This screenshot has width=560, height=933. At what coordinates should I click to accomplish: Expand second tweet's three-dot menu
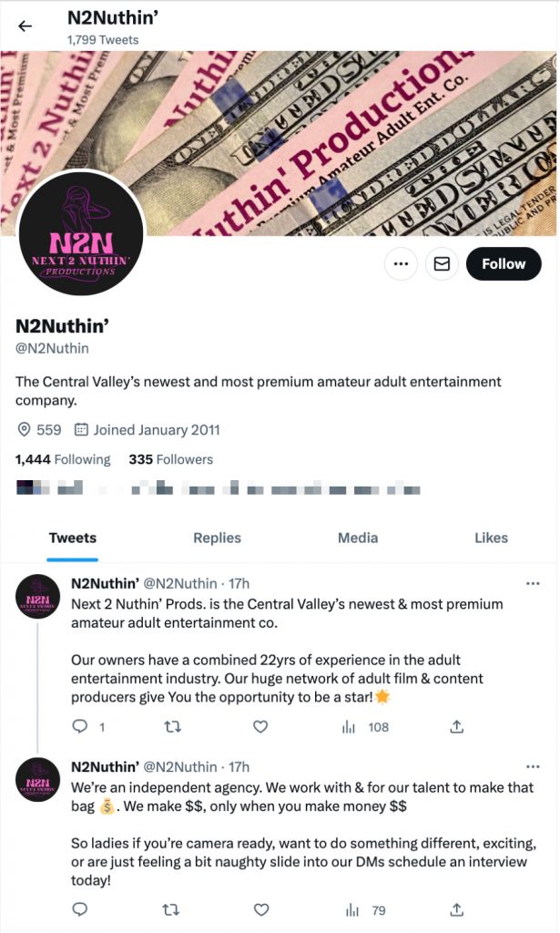[x=534, y=766]
